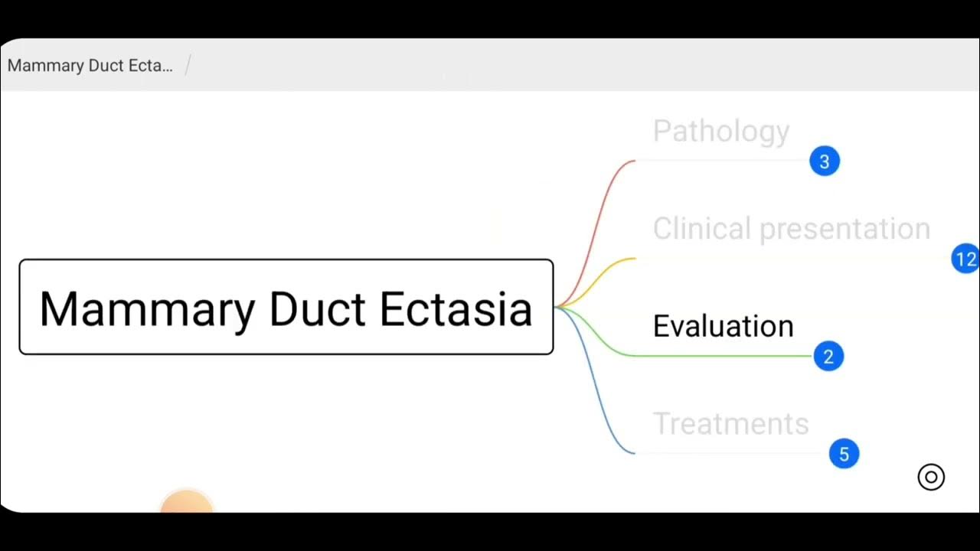Click the breadcrumb slash separator

[x=188, y=66]
